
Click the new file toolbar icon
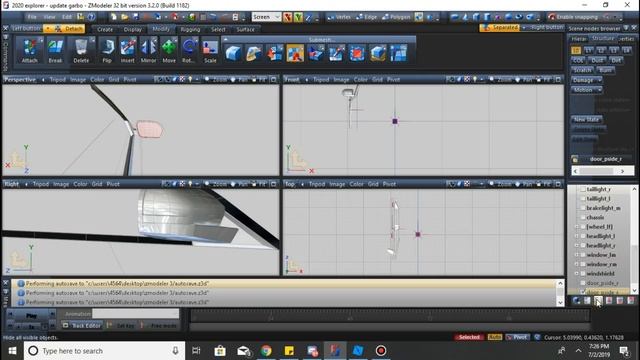114,17
